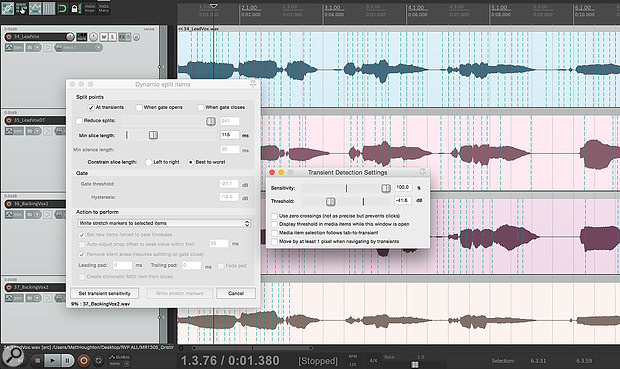Toggle the grid lines toolbar icon
This screenshot has width=620, height=369.
pos(49,8)
